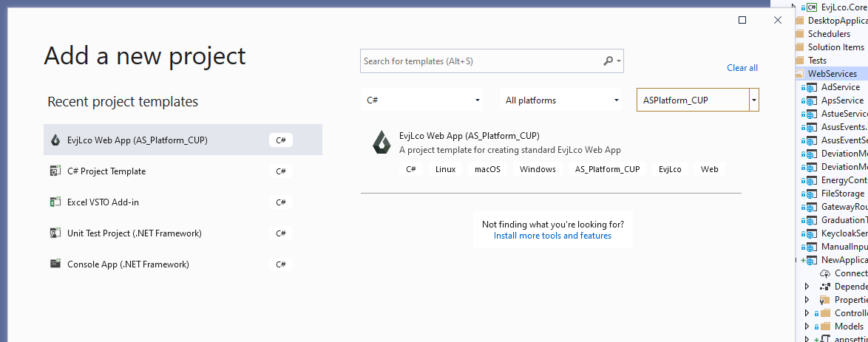The image size is (868, 342).
Task: Click the Tests folder icon
Action: coord(799,61)
